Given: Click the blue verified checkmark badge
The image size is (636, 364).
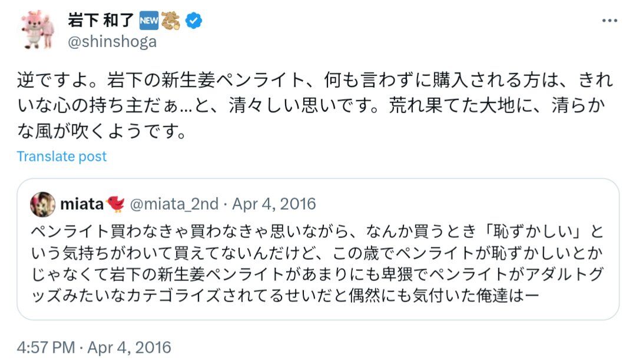Looking at the screenshot, I should [x=194, y=21].
